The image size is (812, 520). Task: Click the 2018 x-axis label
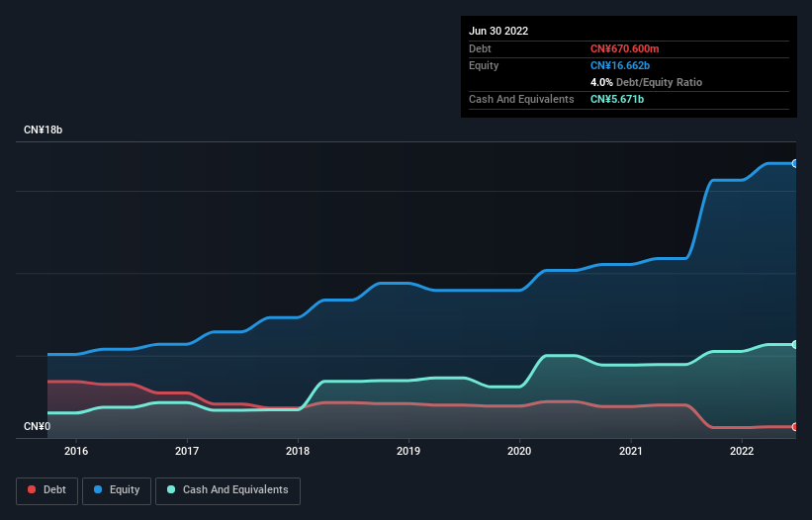click(298, 451)
